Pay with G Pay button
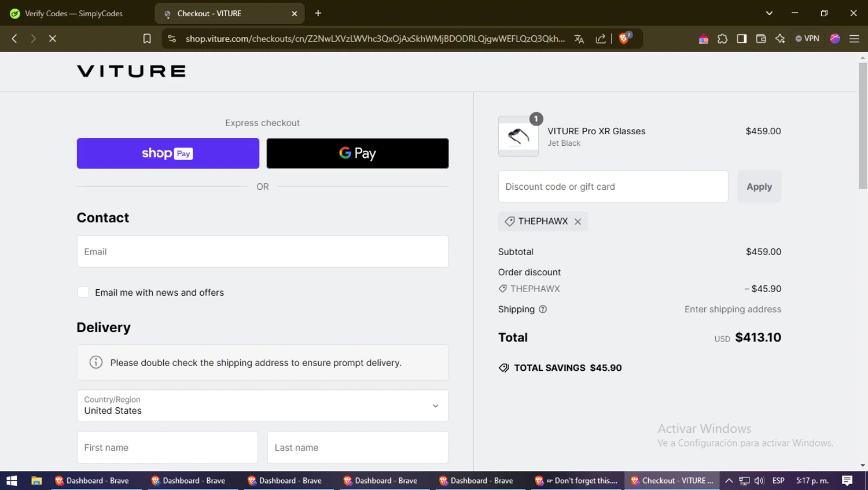 [358, 153]
